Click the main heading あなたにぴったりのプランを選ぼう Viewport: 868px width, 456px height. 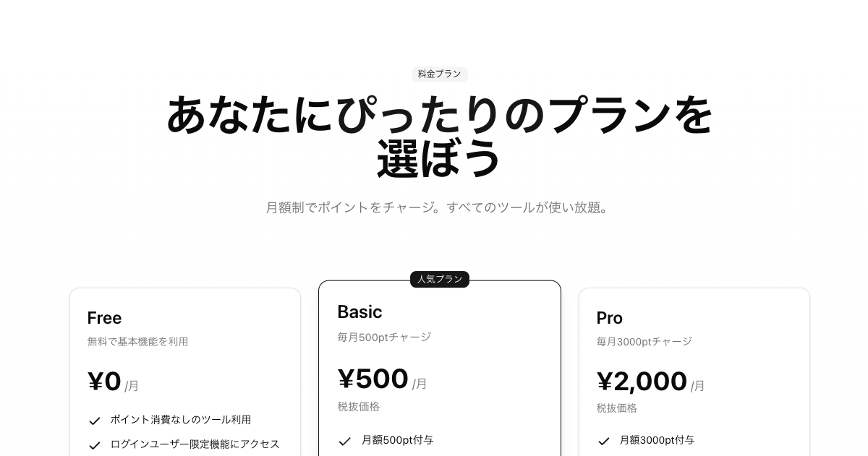(x=440, y=136)
